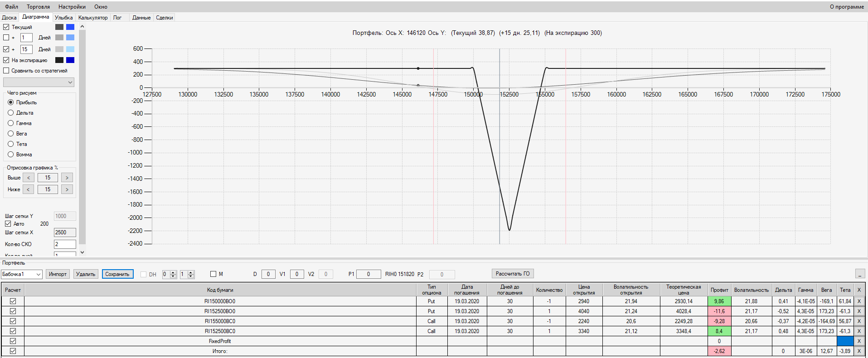
Task: Delete the RI152500BC0 row with X
Action: coord(859,331)
